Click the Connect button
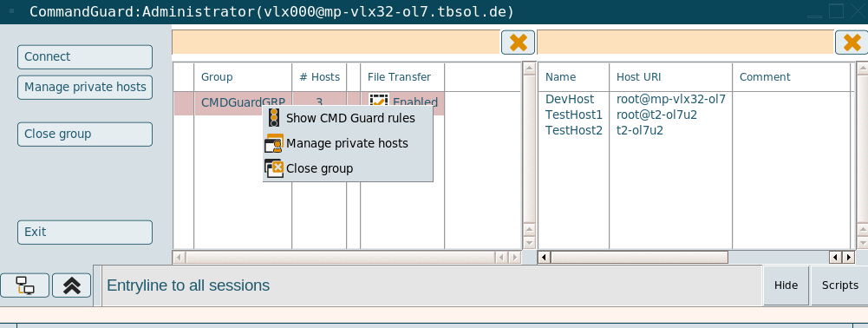 (x=85, y=57)
